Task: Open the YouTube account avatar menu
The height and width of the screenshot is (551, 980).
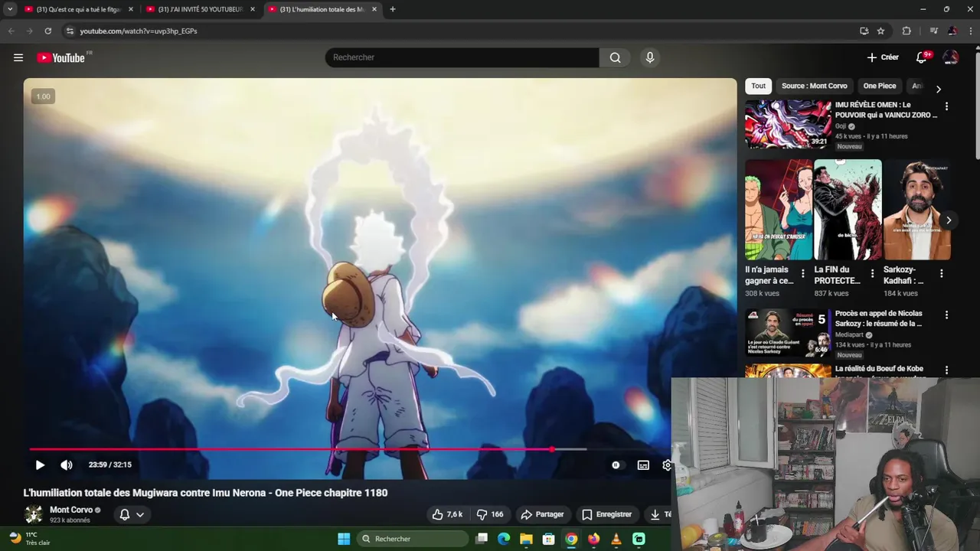Action: pos(951,57)
